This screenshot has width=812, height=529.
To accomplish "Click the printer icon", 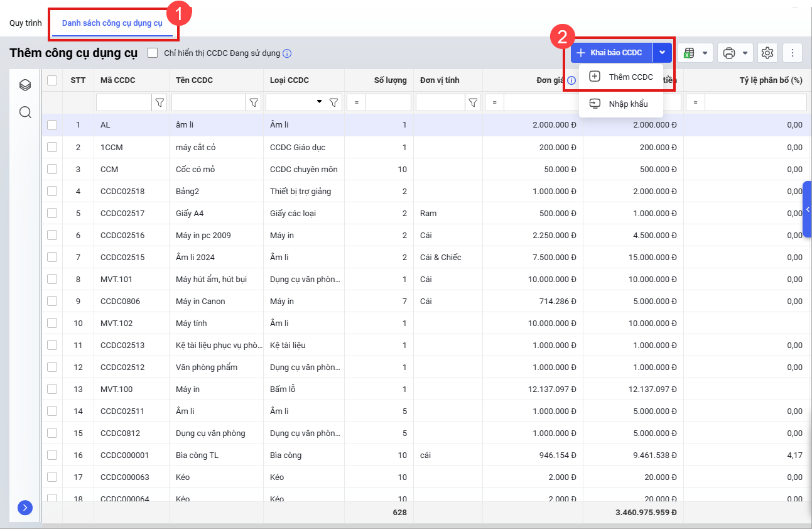I will (x=728, y=53).
